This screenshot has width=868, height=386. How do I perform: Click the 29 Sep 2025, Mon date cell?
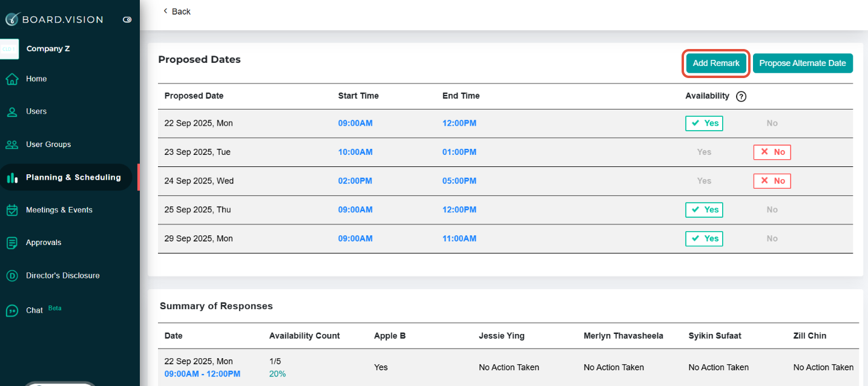pyautogui.click(x=199, y=238)
